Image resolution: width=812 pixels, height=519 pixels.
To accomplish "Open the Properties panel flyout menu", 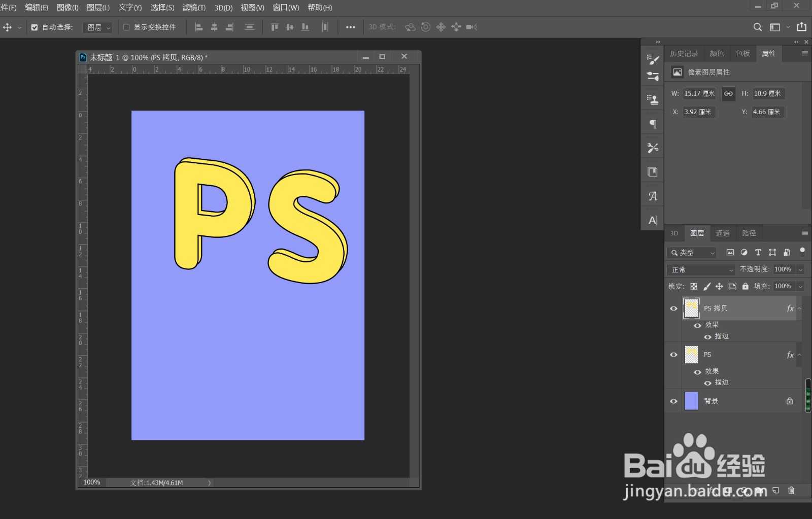I will pos(805,53).
